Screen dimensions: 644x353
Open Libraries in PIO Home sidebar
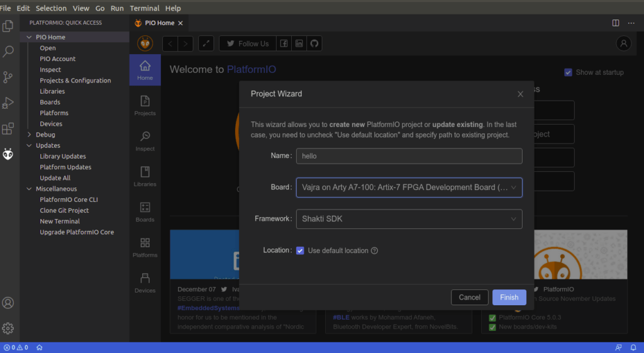[x=145, y=177]
